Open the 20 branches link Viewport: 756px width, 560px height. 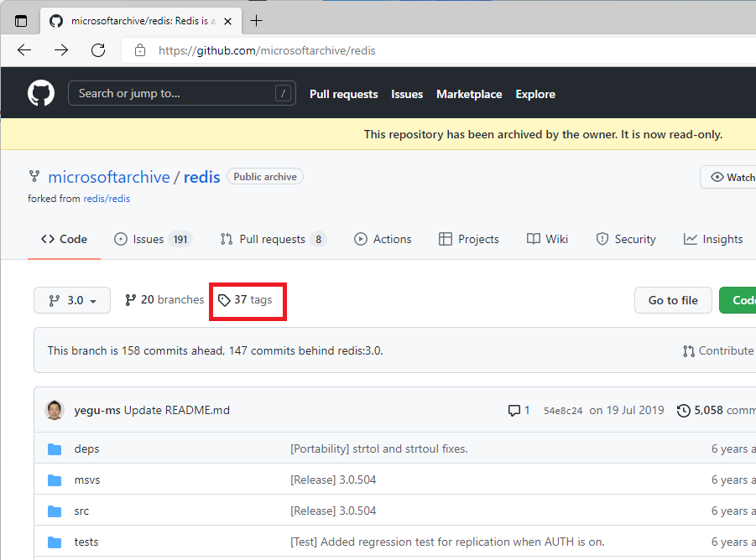(x=164, y=300)
